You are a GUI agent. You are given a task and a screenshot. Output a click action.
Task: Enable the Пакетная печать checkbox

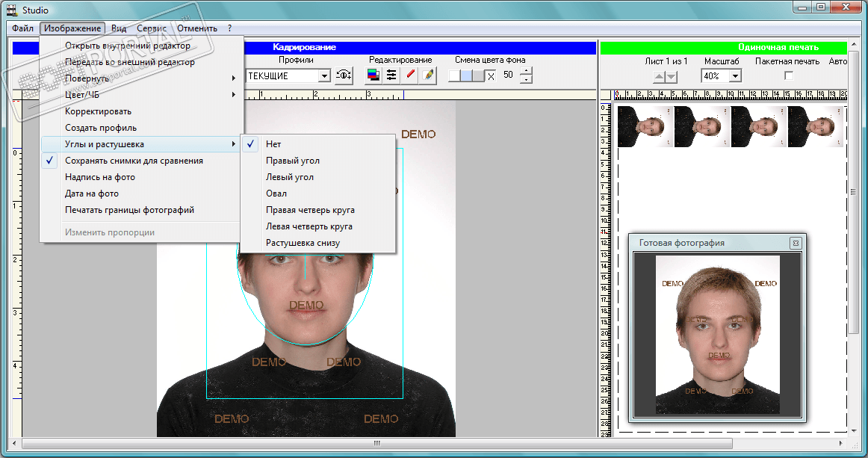[787, 75]
